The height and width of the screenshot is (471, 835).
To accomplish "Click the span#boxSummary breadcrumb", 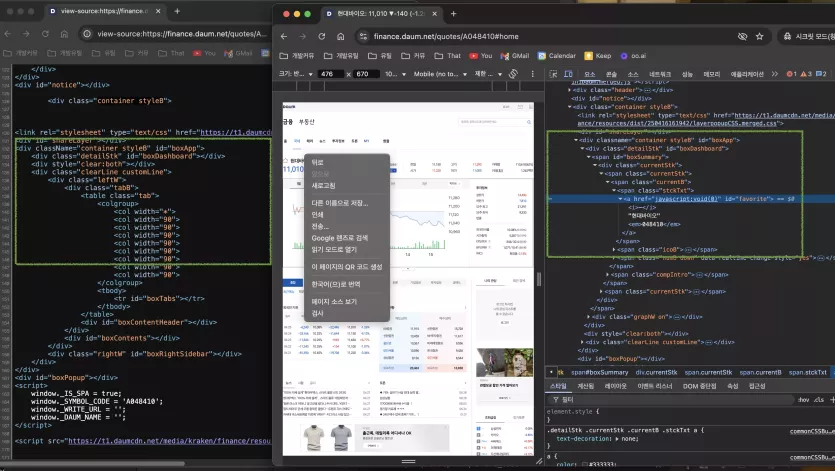I will click(600, 372).
